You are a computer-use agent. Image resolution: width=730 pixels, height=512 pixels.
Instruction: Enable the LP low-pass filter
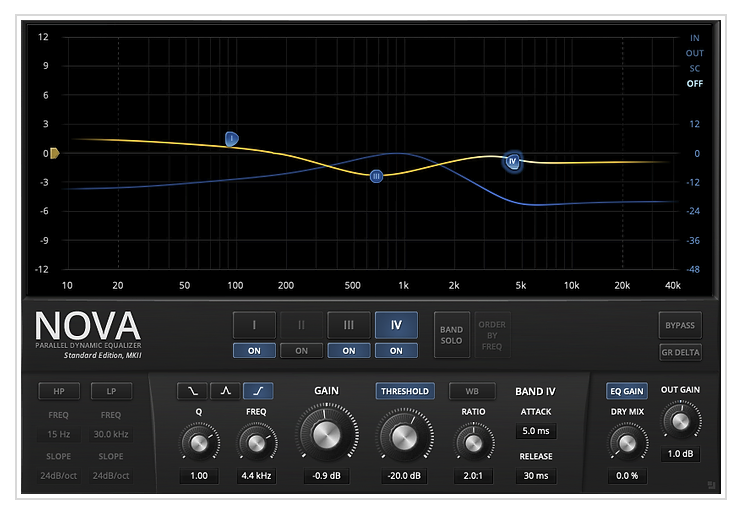pos(111,391)
